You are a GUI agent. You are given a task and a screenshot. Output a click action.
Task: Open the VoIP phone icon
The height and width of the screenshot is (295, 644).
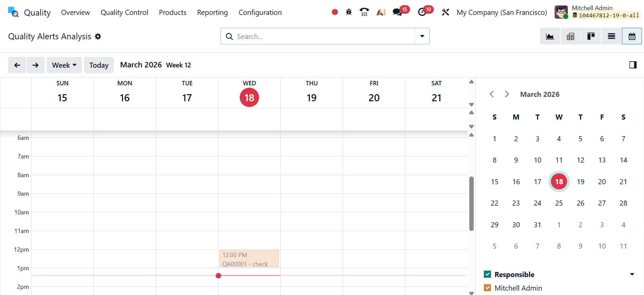(364, 13)
